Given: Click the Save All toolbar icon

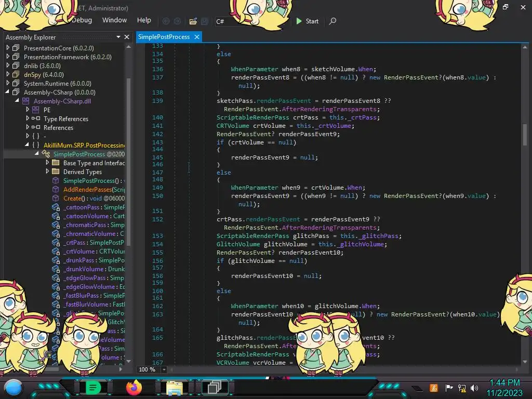Looking at the screenshot, I should point(205,21).
